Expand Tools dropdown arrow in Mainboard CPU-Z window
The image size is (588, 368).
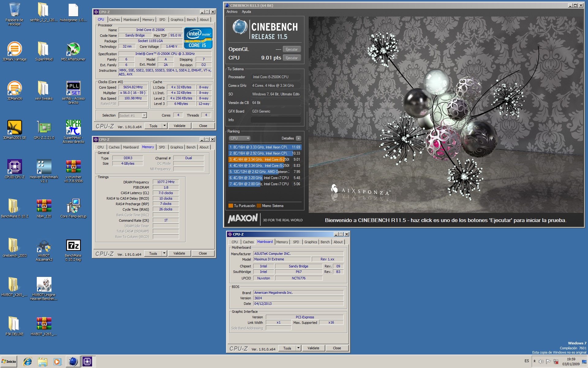tap(298, 348)
